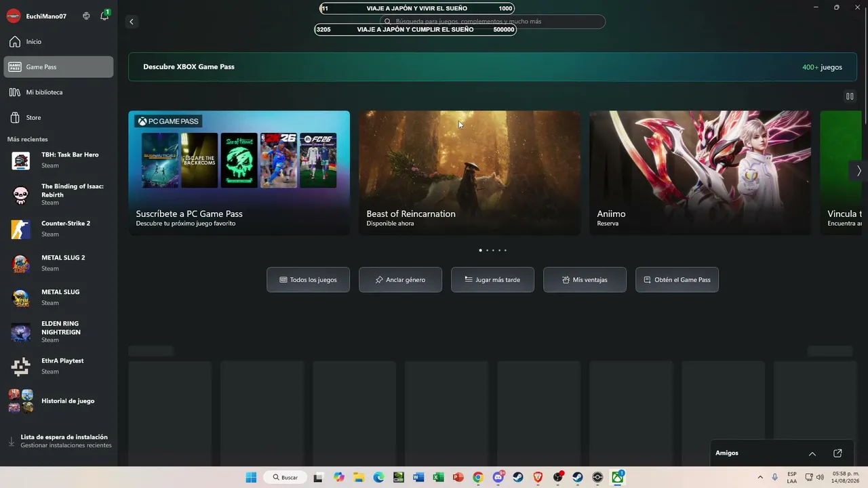Open the Descubre XBOX Game Pass banner
Viewport: 868px width, 488px height.
click(492, 67)
